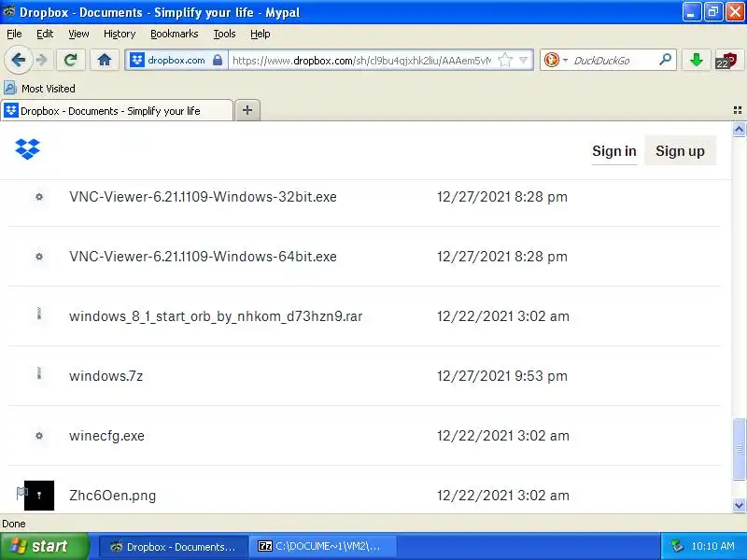Reload the page with the refresh icon
747x560 pixels.
[x=71, y=60]
